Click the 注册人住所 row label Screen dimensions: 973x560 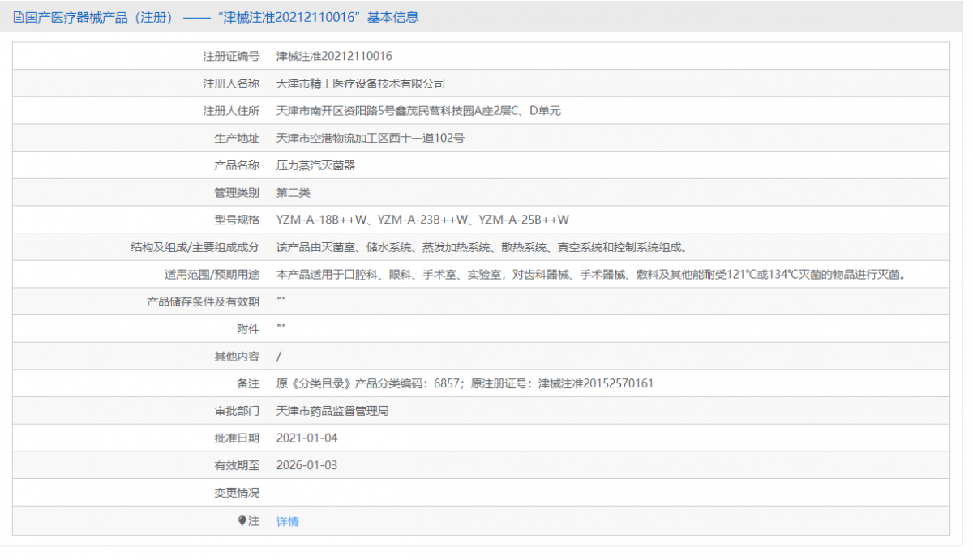[231, 111]
